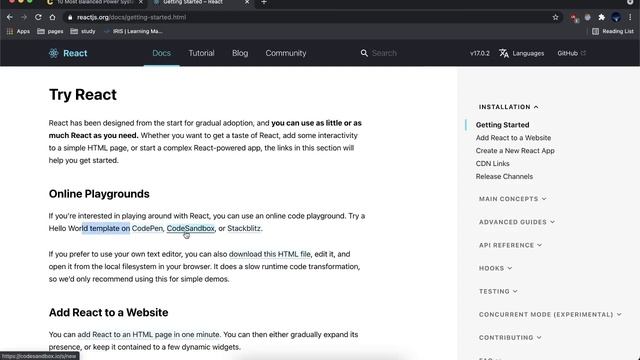Open the CodePen link

147,228
